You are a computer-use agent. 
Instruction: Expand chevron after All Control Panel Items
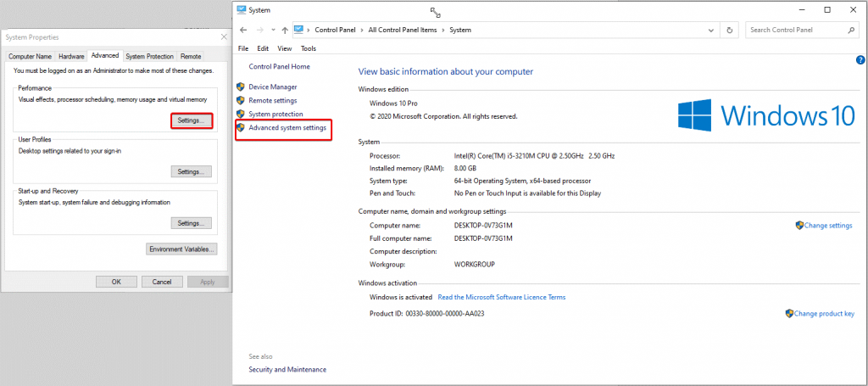pyautogui.click(x=444, y=30)
